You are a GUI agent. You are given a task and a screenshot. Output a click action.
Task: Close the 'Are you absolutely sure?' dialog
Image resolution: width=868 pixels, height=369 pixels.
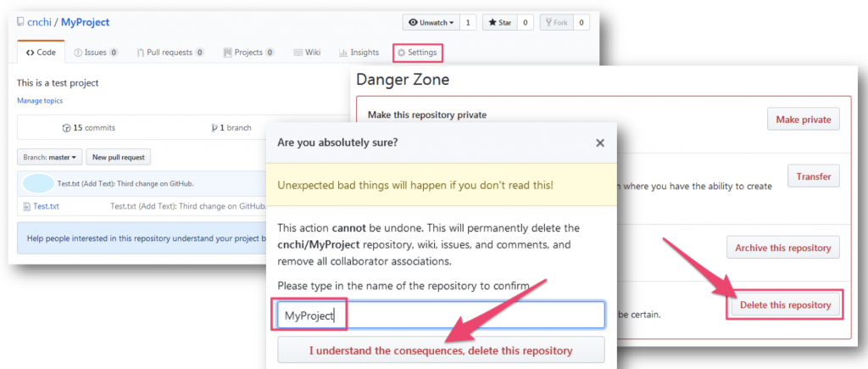coord(599,143)
